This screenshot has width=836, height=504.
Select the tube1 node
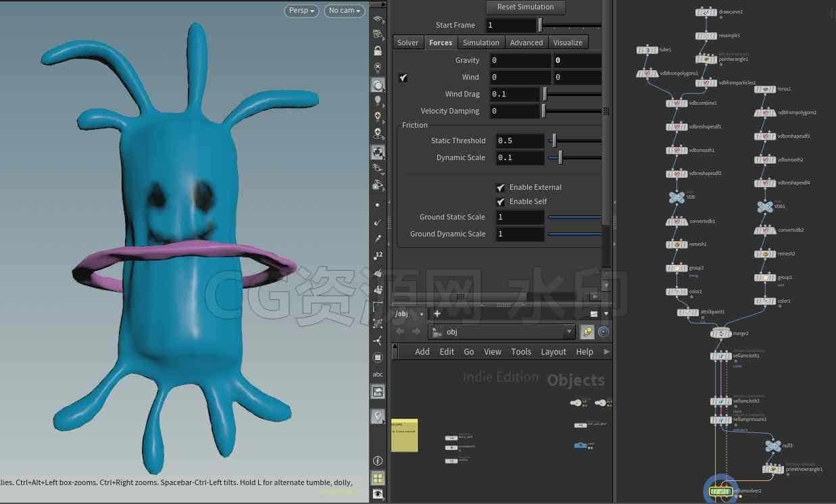[x=647, y=50]
